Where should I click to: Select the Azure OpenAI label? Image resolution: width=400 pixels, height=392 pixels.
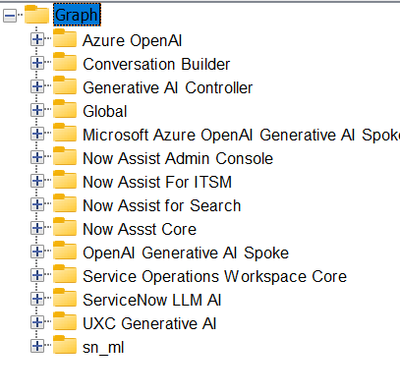pyautogui.click(x=132, y=41)
